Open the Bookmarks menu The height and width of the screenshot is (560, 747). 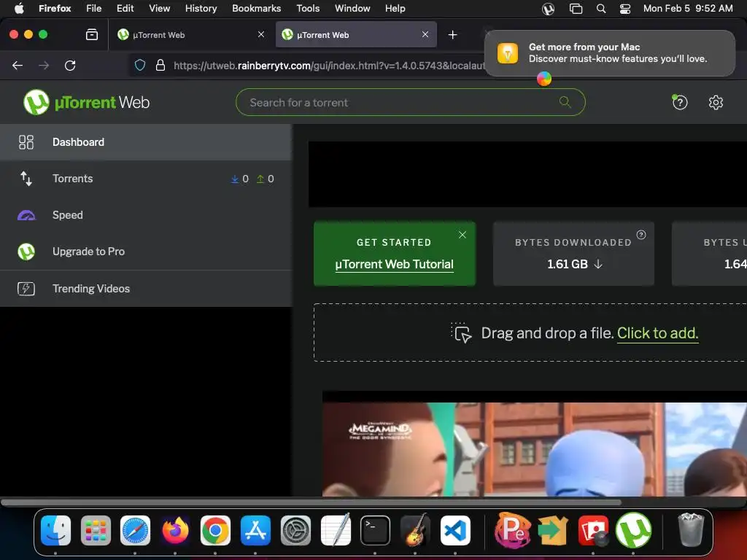tap(256, 8)
